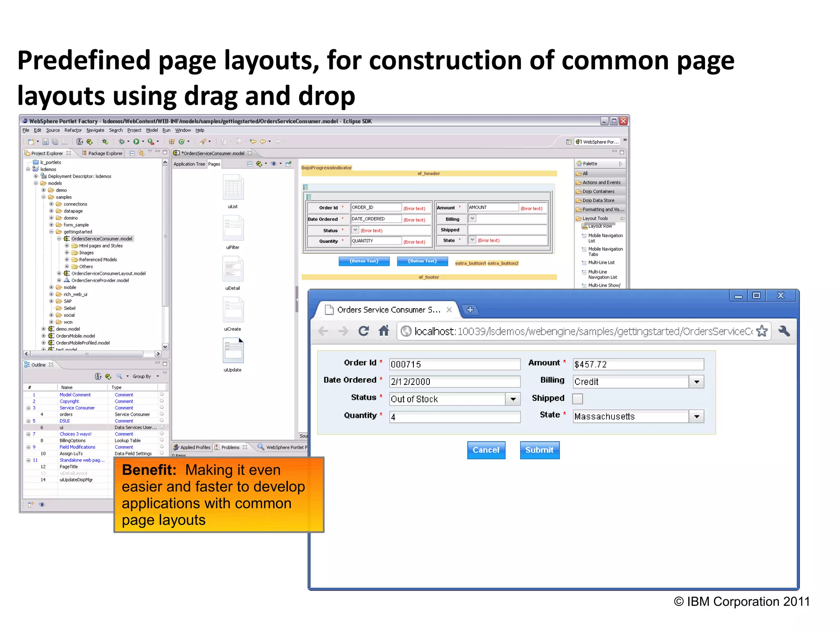Switch to the Application Tree tab
Screen dimensions: 840x630
coord(189,164)
